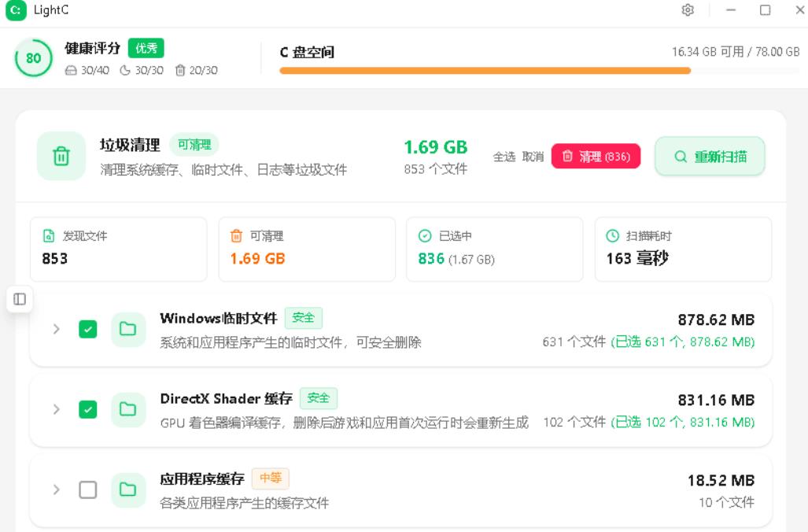This screenshot has width=808, height=532.
Task: Click the 831.16 MB size value
Action: [x=716, y=400]
